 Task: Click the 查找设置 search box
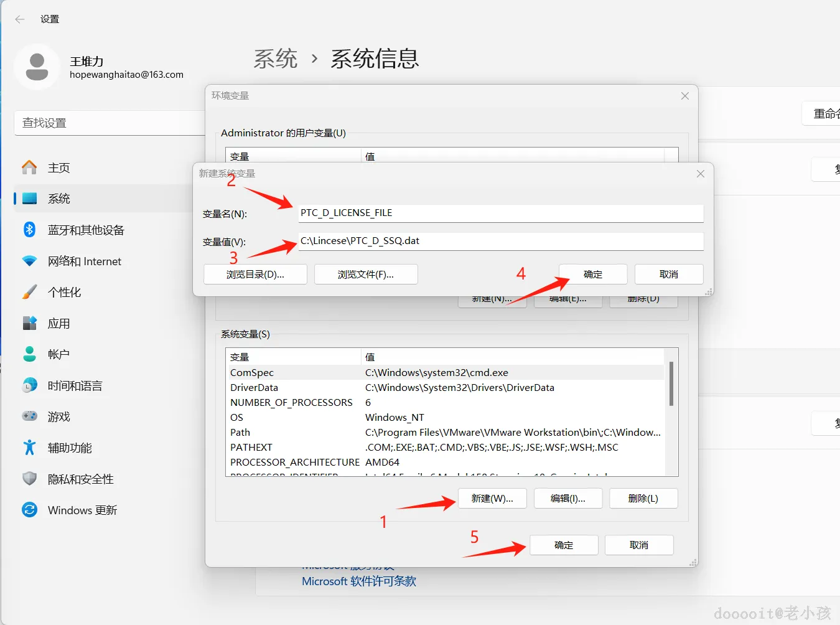pyautogui.click(x=110, y=123)
